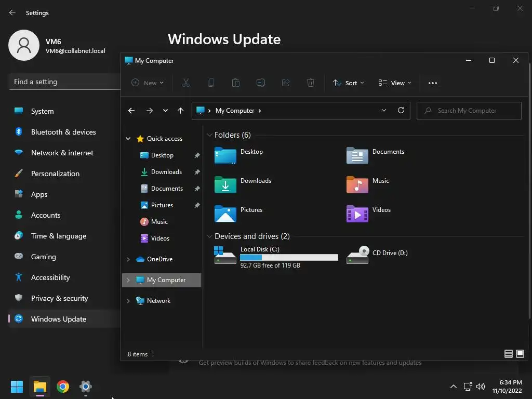Expand the Network tree node
The image size is (532, 399).
pos(128,301)
